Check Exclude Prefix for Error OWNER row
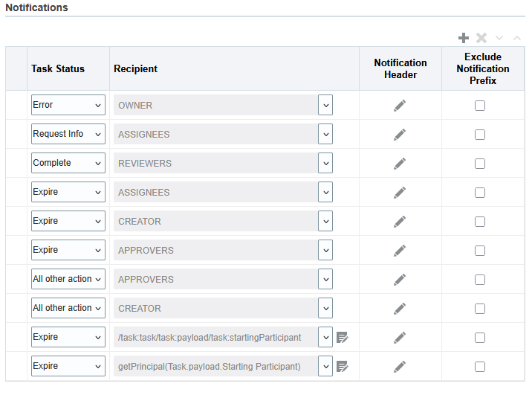532x395 pixels. coord(480,106)
